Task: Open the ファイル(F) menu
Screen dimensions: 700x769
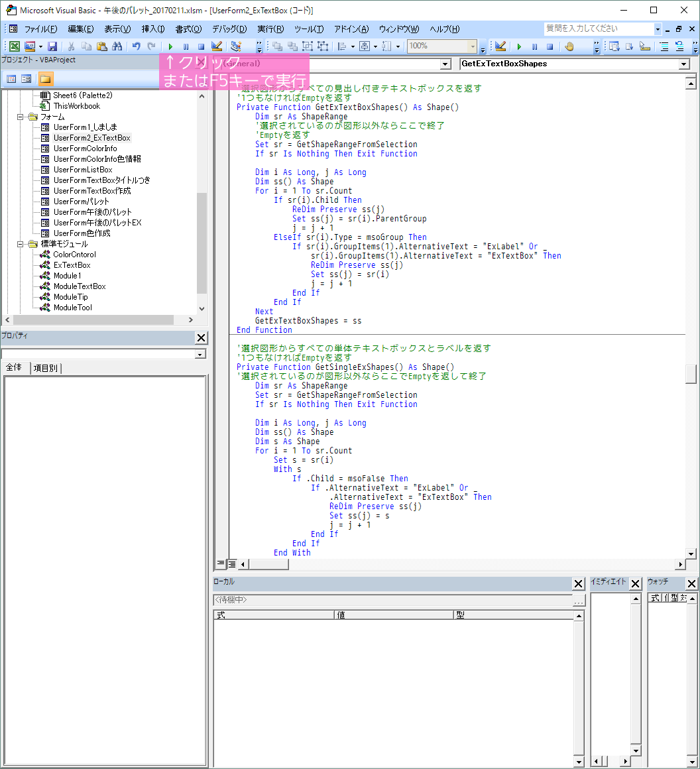Action: click(40, 29)
